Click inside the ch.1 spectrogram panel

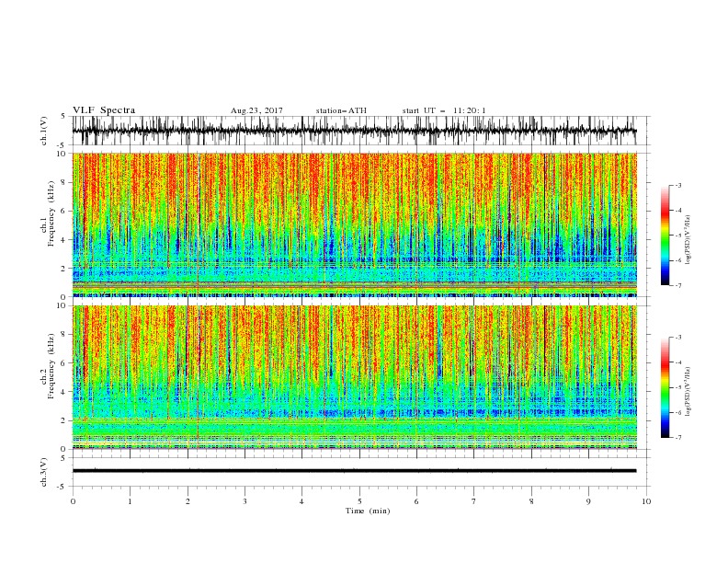pos(354,224)
